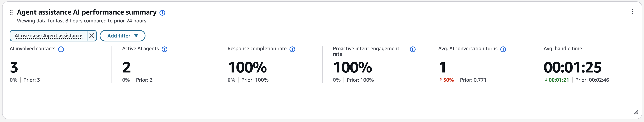This screenshot has height=122, width=644.
Task: Click the red 30% increase indicator
Action: click(x=446, y=80)
